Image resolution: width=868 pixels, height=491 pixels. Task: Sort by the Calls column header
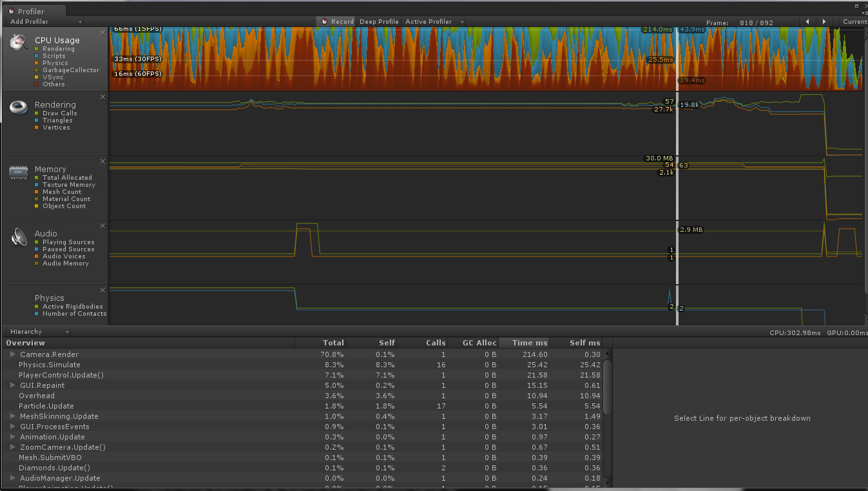coord(422,343)
